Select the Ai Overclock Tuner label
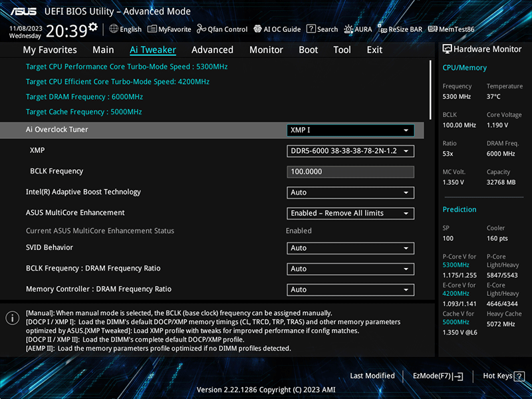Image resolution: width=532 pixels, height=399 pixels. [57, 129]
